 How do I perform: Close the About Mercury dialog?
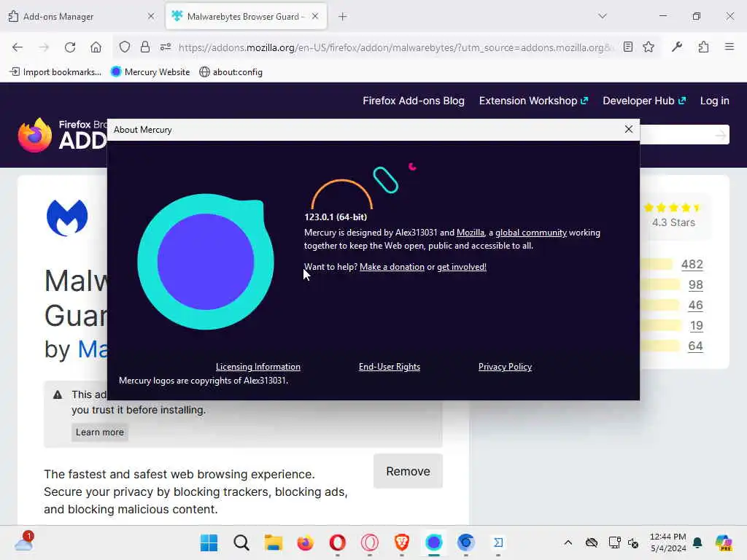[628, 129]
